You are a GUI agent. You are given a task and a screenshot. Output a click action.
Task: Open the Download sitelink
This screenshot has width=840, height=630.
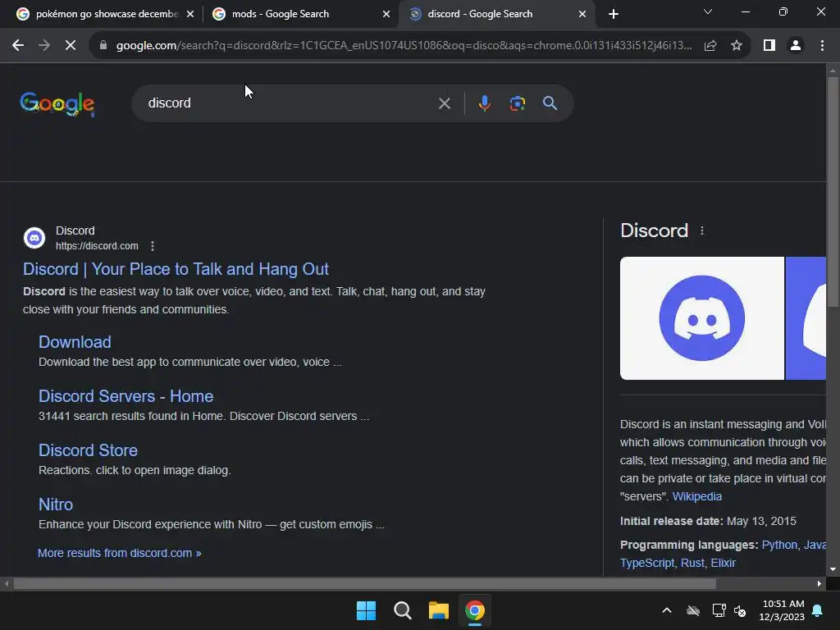tap(75, 342)
